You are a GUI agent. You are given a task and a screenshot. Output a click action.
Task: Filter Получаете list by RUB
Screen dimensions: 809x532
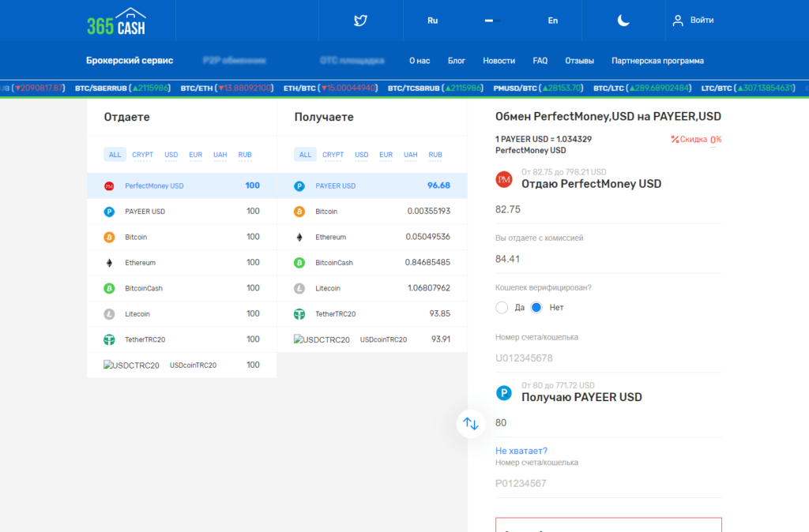[435, 155]
